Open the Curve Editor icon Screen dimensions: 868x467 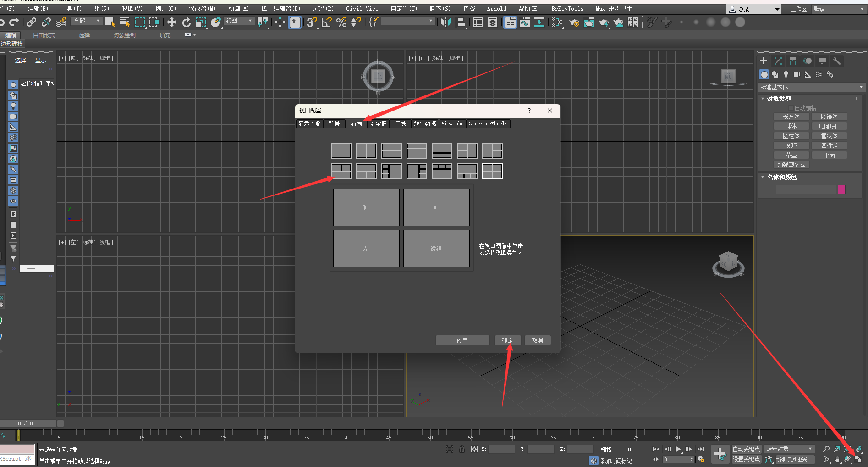point(525,22)
